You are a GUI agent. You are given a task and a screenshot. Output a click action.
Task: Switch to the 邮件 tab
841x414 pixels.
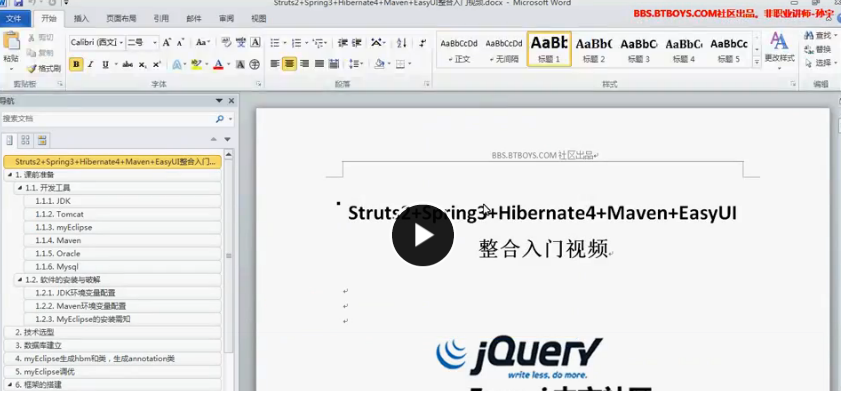pos(194,19)
